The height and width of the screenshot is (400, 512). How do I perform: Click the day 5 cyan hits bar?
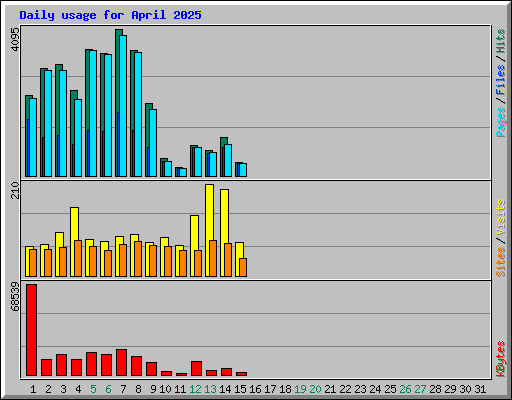pos(93,113)
